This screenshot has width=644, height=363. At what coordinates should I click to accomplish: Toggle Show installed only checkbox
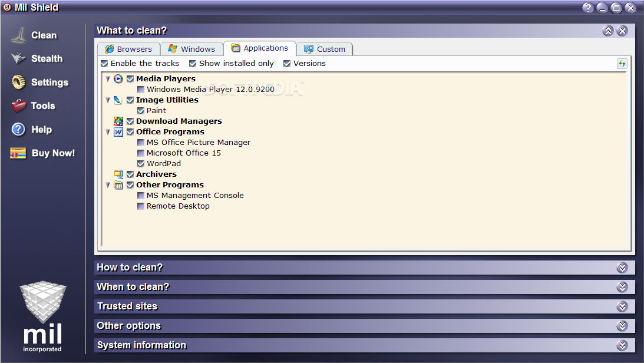[193, 64]
